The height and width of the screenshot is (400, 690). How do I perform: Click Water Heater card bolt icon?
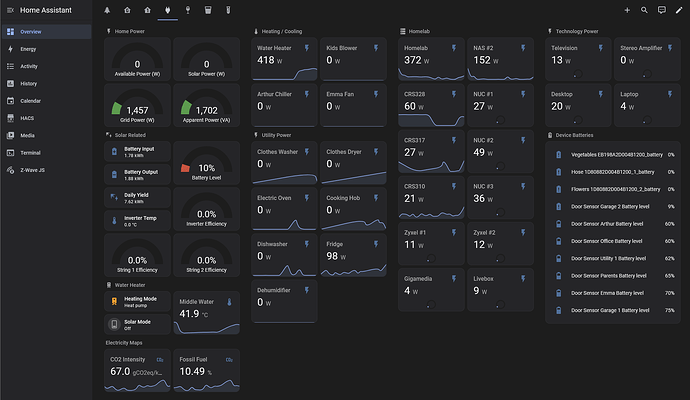pyautogui.click(x=307, y=48)
